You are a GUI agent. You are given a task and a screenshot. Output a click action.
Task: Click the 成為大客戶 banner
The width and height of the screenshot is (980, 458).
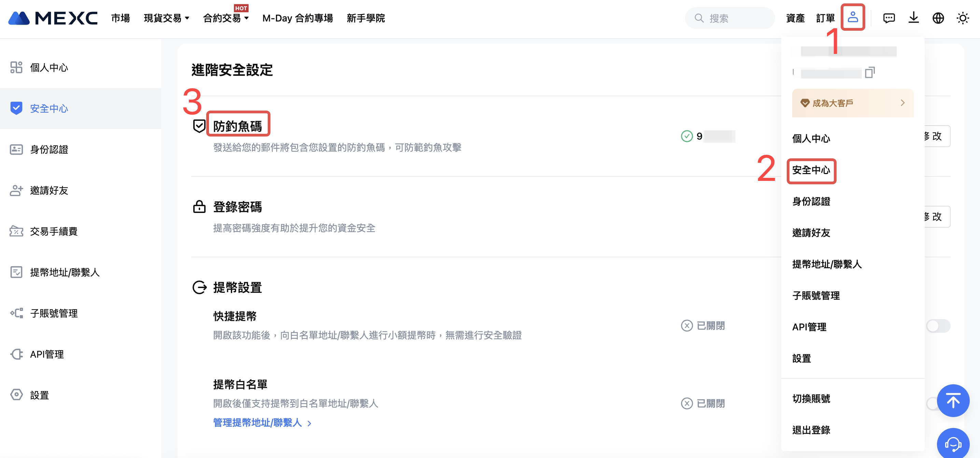pyautogui.click(x=853, y=103)
